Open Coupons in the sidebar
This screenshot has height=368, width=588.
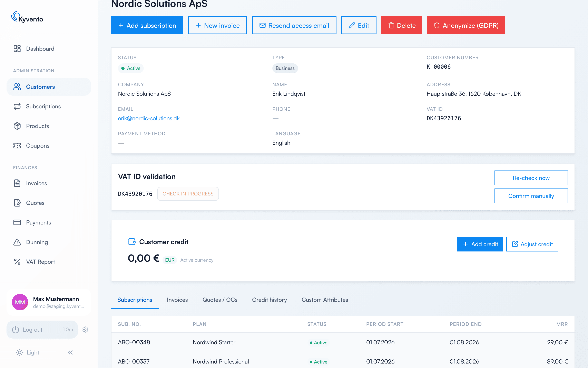tap(49, 146)
